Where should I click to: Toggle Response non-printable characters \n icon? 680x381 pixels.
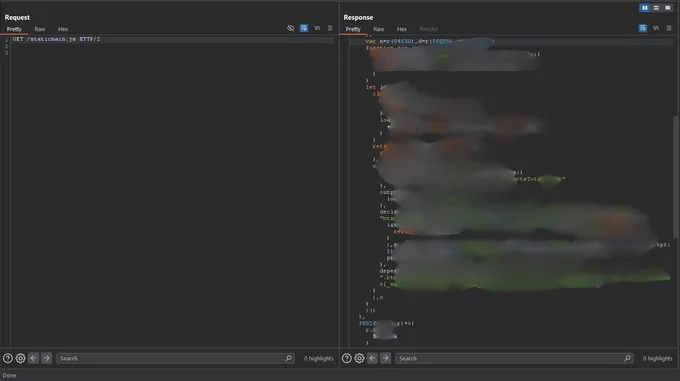[x=656, y=28]
